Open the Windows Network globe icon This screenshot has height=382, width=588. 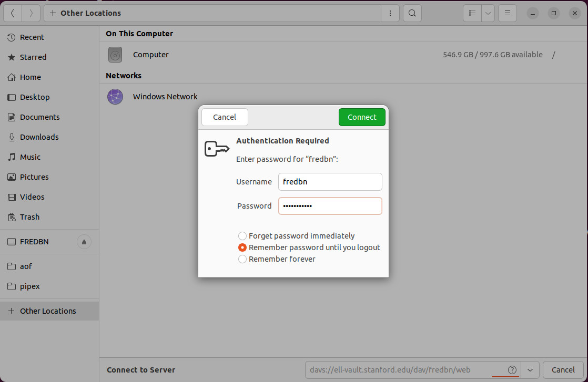coord(115,97)
